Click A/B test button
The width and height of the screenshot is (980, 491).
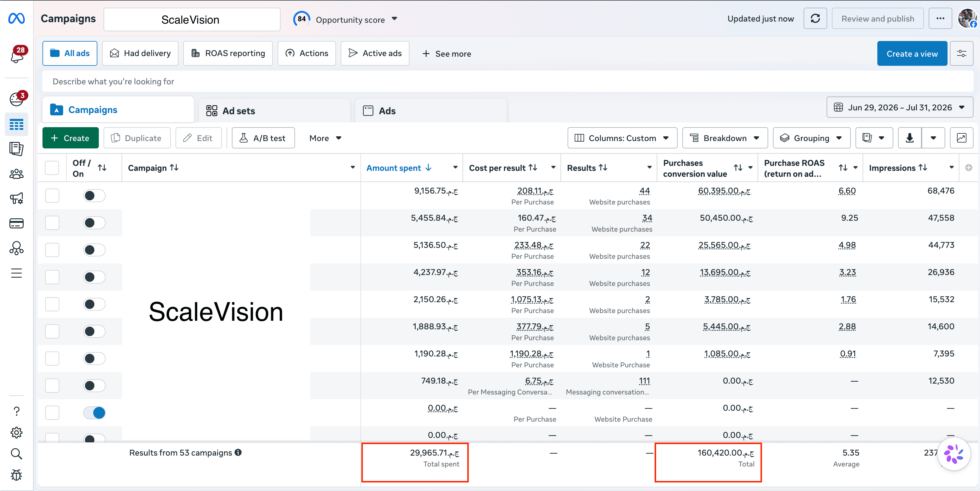pyautogui.click(x=263, y=138)
